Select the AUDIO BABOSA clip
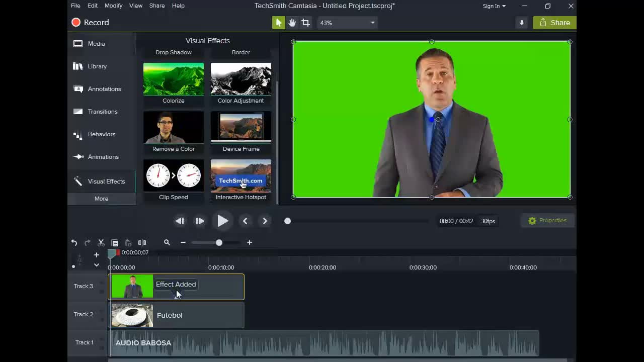Image resolution: width=644 pixels, height=362 pixels. [x=325, y=343]
